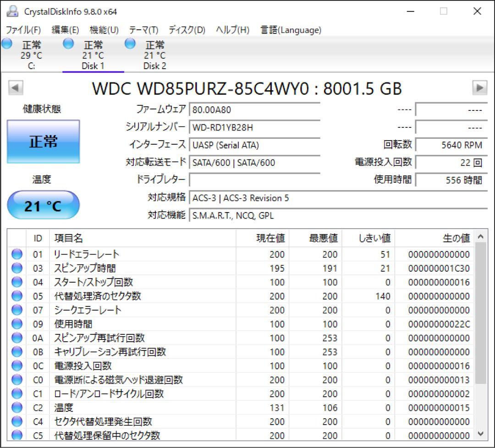Click the 最悪値 column header
Viewport: 495px width, 448px height.
(316, 238)
